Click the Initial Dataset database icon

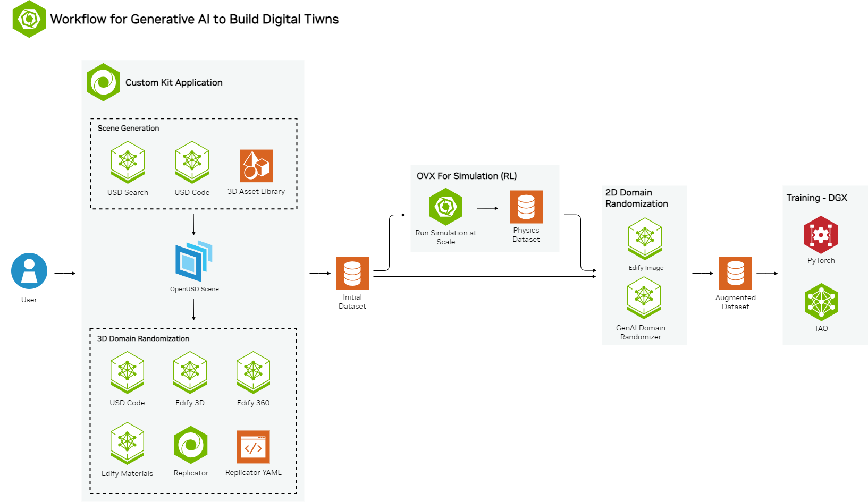click(x=352, y=274)
